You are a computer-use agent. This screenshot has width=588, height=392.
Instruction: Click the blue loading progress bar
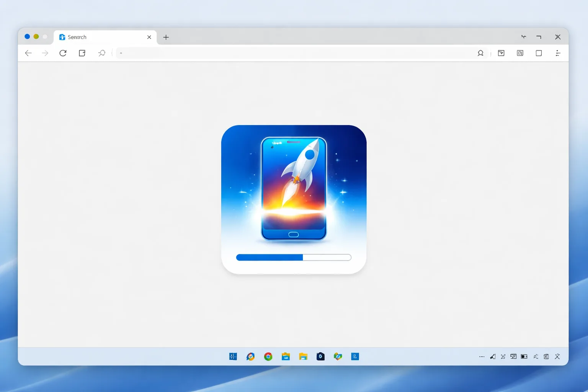[294, 257]
